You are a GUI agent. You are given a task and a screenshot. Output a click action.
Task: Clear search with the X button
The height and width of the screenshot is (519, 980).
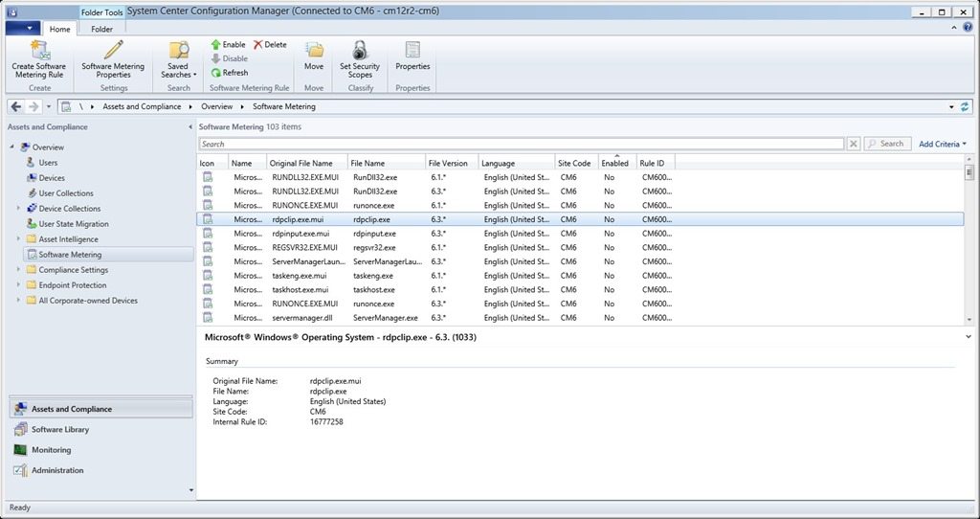tap(854, 144)
